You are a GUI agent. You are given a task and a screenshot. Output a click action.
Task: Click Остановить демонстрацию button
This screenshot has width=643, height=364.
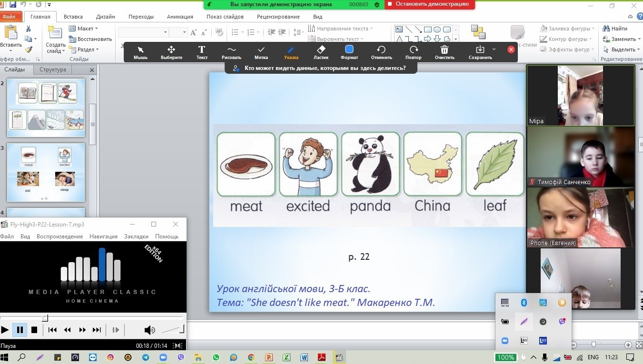tap(429, 4)
